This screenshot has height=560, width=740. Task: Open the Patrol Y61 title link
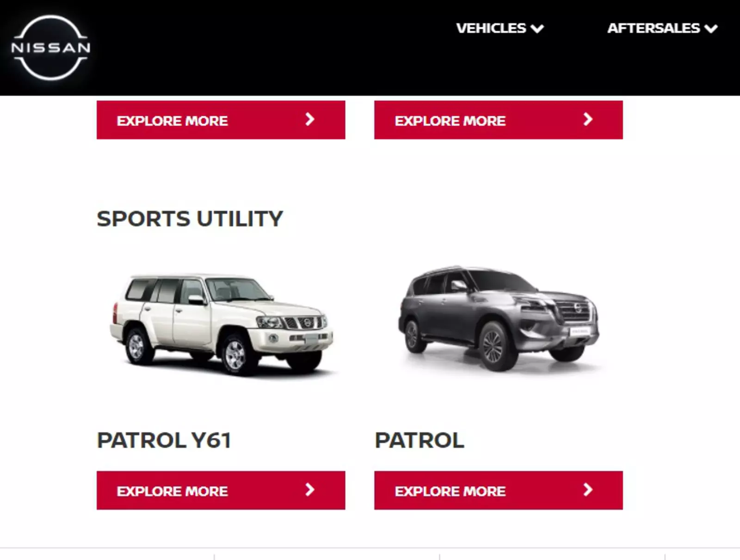tap(164, 440)
